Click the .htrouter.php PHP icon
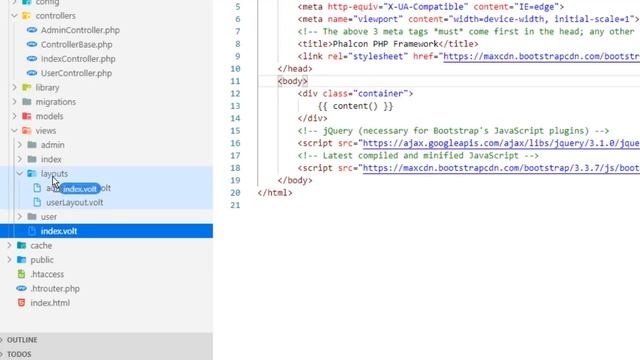 [x=22, y=288]
